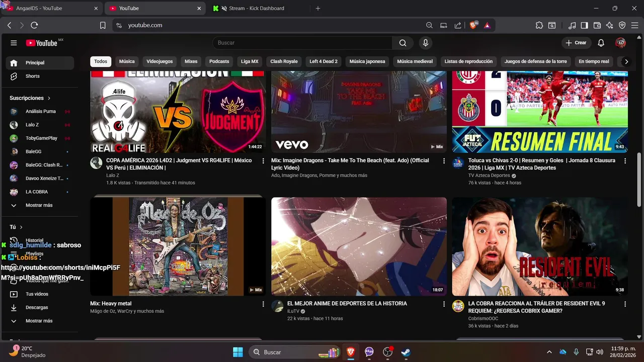Open Brave VPN shield icon
Image resolution: width=644 pixels, height=362 pixels.
[622, 25]
